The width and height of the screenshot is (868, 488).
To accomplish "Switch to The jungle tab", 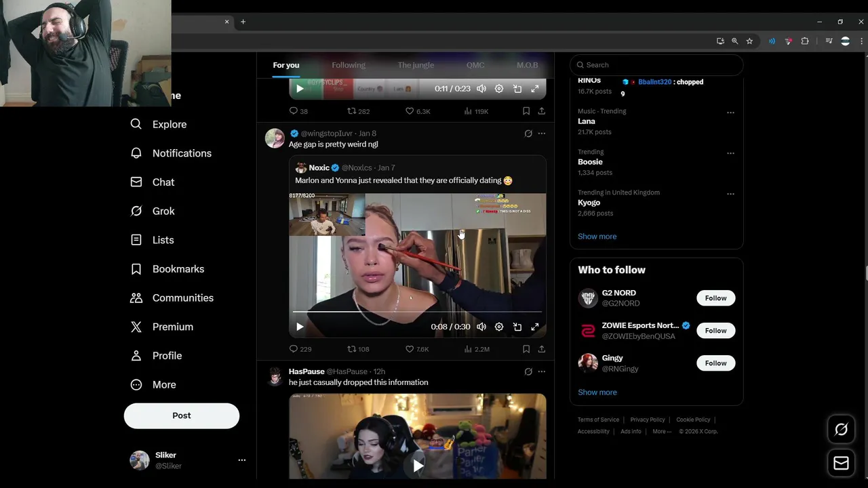I will tap(416, 65).
